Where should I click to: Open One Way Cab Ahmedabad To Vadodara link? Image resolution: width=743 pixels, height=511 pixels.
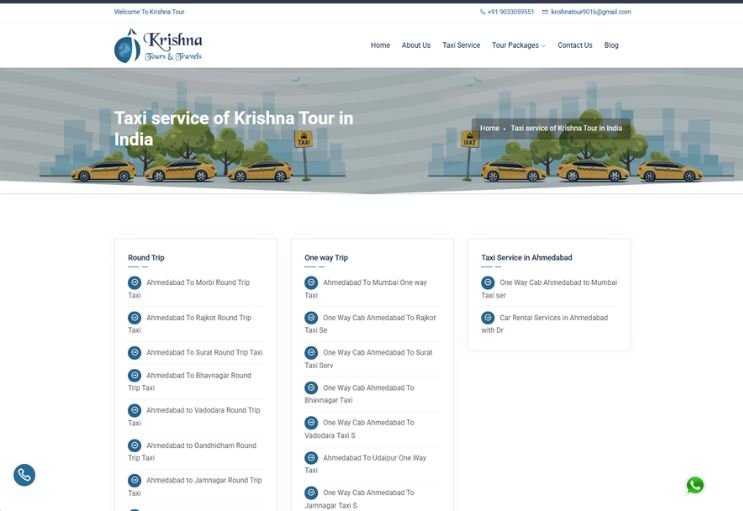(x=360, y=429)
